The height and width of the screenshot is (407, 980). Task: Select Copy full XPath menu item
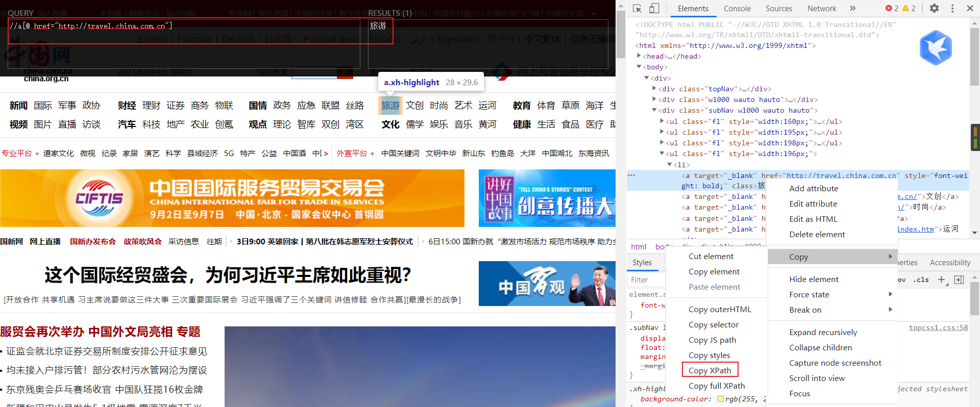(x=717, y=386)
